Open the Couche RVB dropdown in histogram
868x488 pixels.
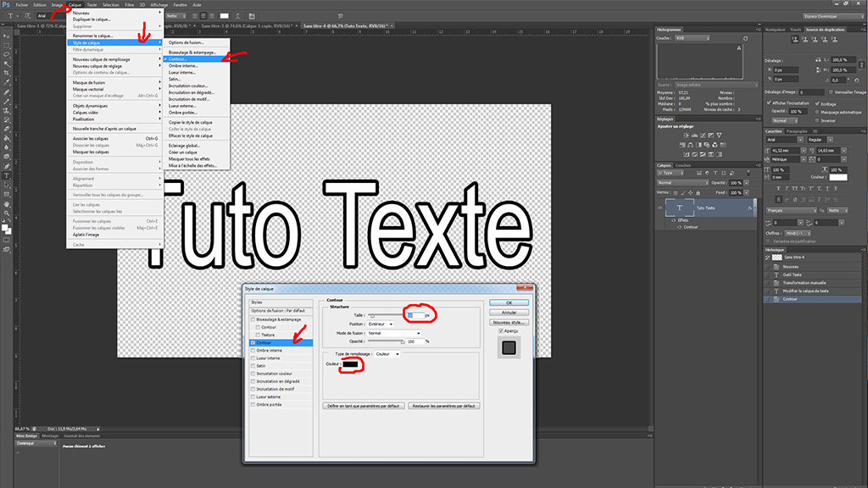[x=692, y=38]
